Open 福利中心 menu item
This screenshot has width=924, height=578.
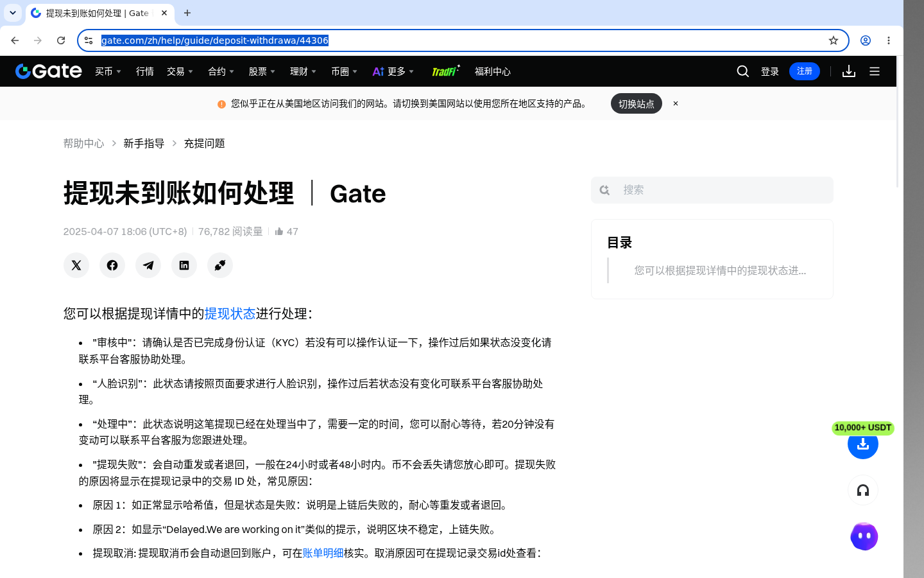tap(493, 71)
